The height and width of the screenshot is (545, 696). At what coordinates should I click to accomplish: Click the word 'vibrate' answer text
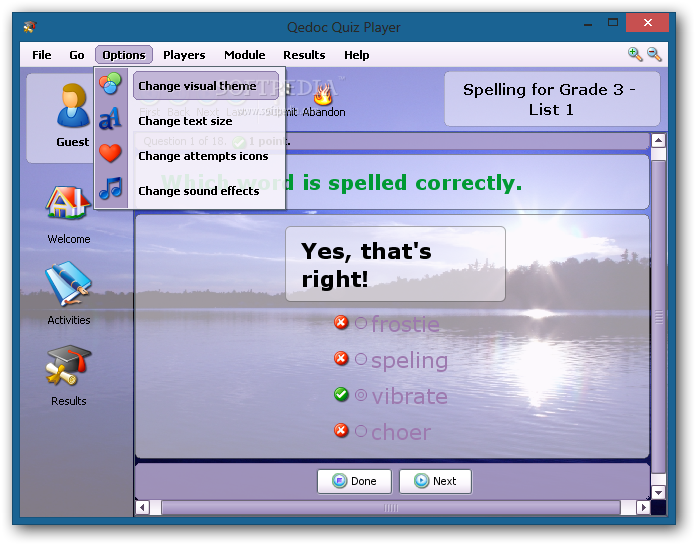tap(410, 396)
